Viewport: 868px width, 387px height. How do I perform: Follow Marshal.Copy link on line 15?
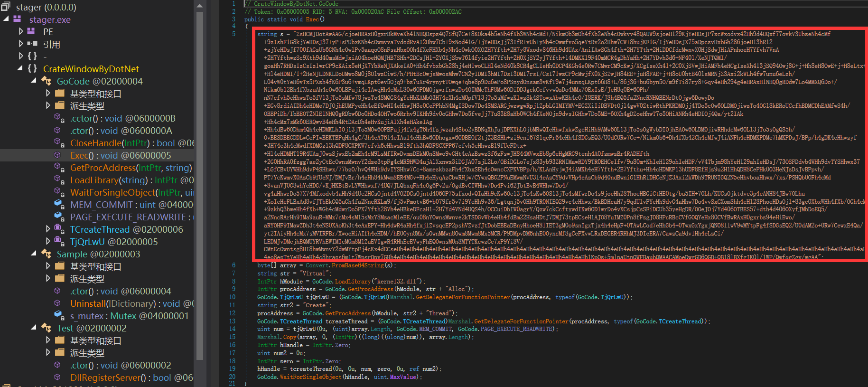(277, 337)
